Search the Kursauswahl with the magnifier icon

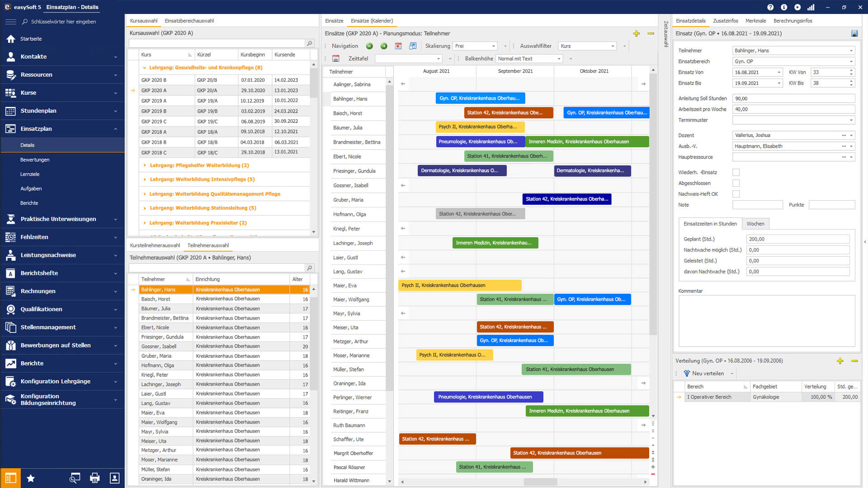click(310, 43)
